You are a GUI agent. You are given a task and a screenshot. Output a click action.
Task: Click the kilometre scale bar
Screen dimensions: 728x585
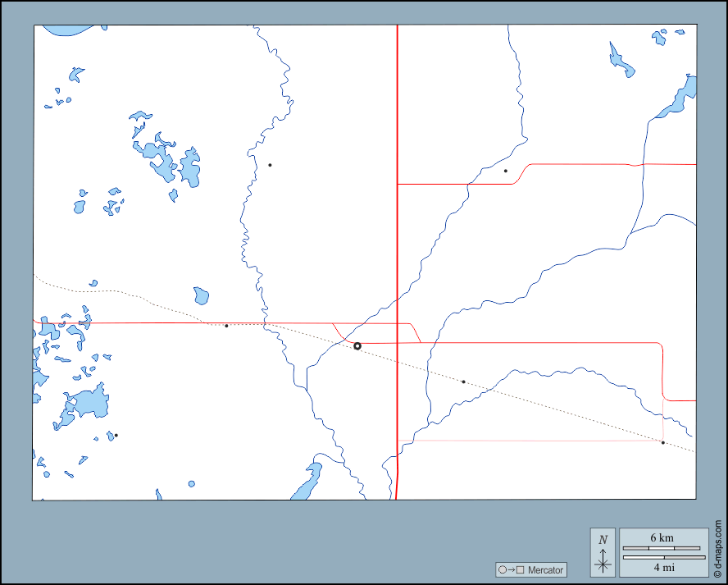tap(661, 548)
